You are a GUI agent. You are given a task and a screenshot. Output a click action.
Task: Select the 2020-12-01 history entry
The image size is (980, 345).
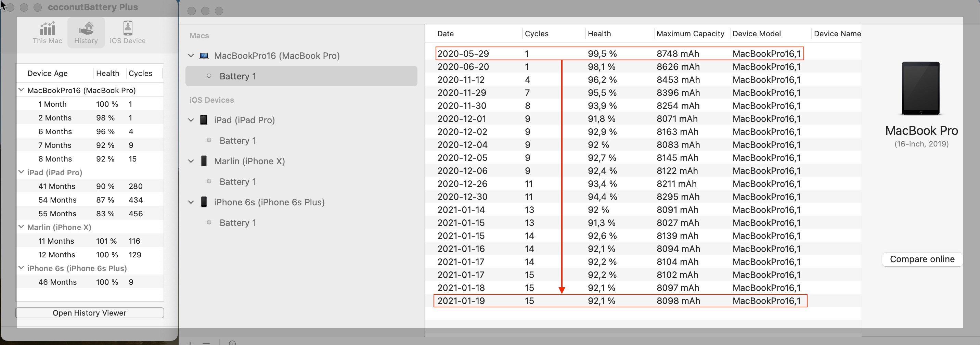click(643, 119)
